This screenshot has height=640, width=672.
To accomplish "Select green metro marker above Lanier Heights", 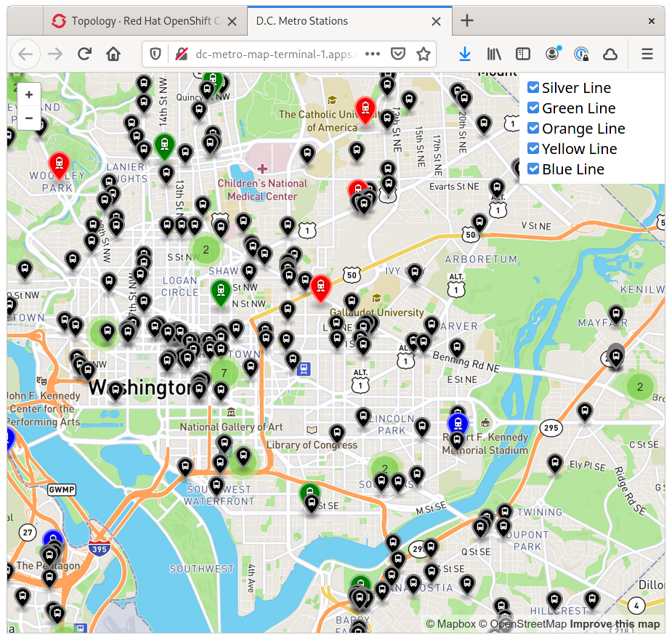I will 165,147.
